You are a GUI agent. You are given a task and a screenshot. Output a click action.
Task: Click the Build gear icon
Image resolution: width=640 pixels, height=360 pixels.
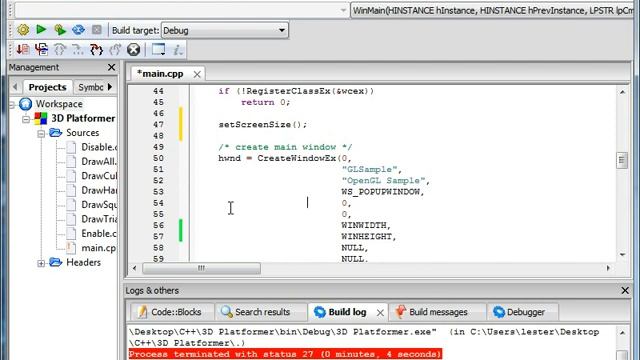(x=23, y=30)
